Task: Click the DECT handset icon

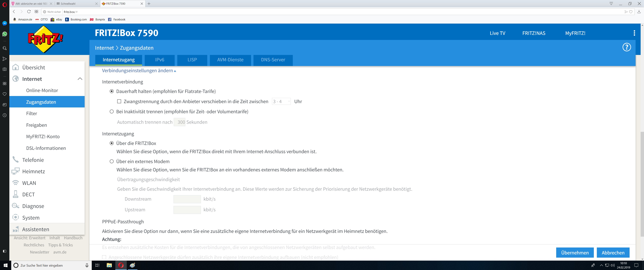Action: point(16,194)
